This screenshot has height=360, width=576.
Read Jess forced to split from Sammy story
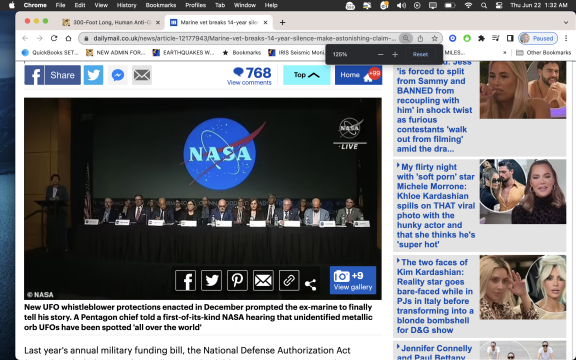coord(434,107)
